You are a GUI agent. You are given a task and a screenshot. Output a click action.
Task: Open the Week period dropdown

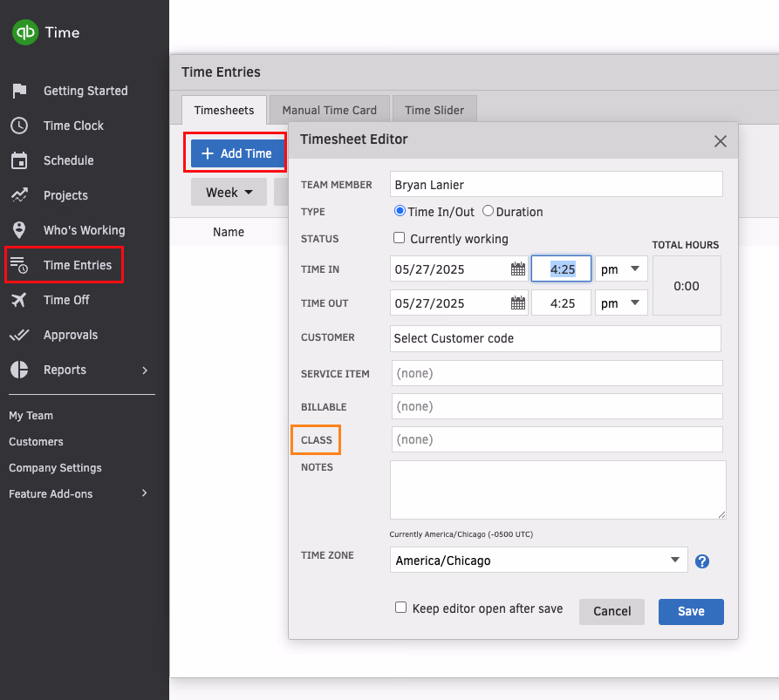pos(229,192)
